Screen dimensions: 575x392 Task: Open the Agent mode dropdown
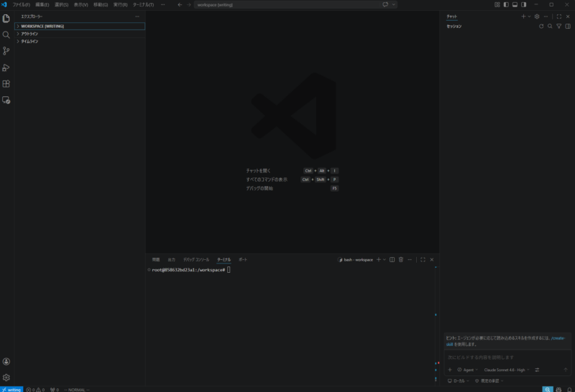click(468, 370)
